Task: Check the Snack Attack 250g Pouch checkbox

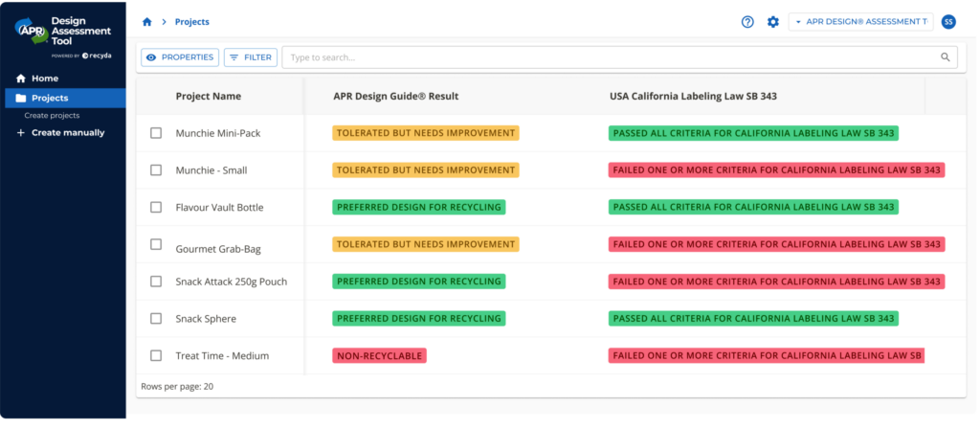Action: (156, 282)
